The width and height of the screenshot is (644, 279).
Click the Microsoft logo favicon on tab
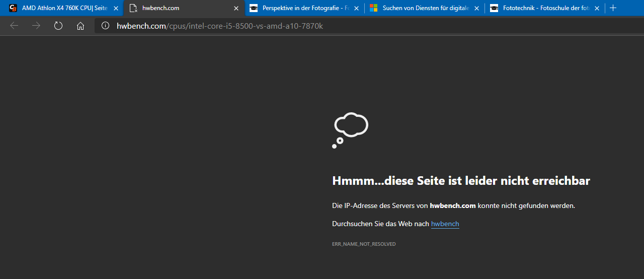[x=374, y=8]
